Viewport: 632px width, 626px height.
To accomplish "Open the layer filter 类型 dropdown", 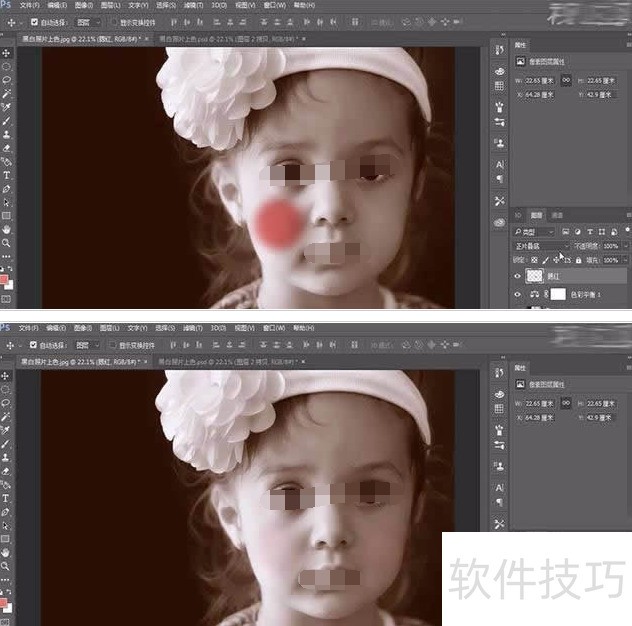I will 534,232.
